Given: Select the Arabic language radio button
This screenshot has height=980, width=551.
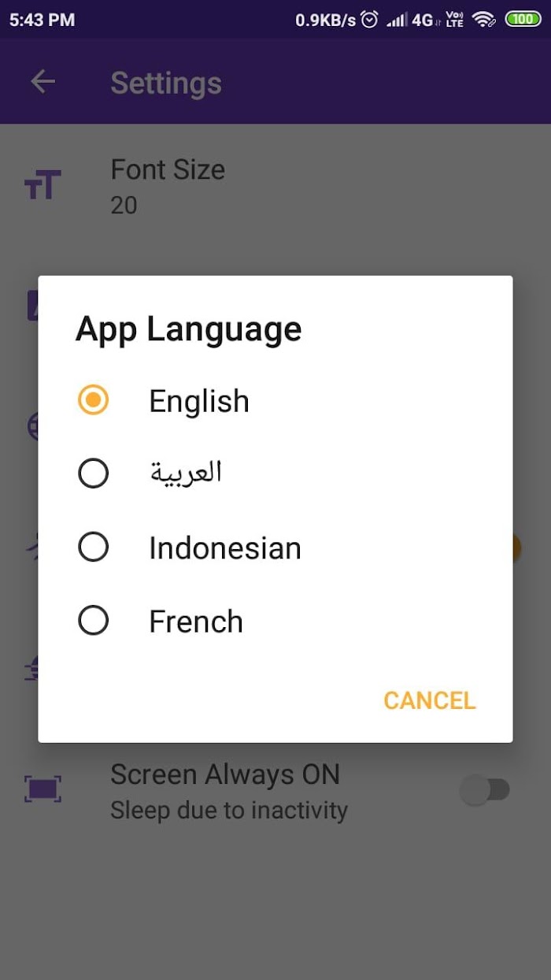Looking at the screenshot, I should click(x=94, y=473).
